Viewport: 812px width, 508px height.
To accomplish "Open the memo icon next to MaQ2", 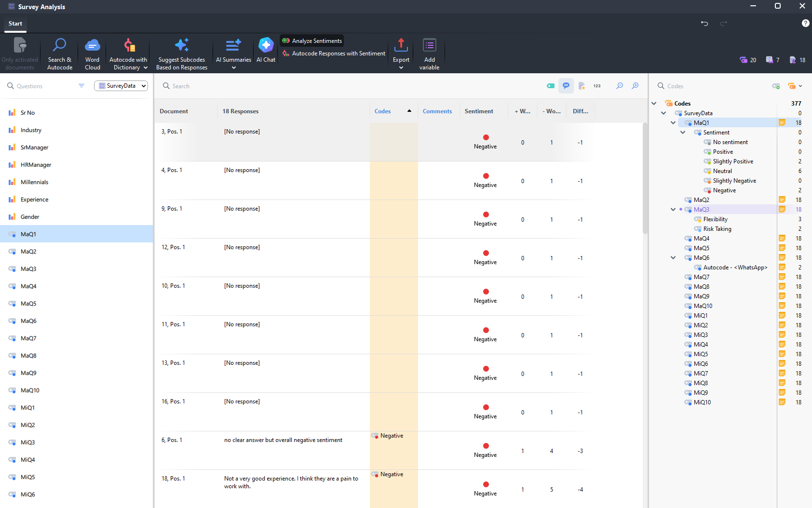I will click(782, 200).
